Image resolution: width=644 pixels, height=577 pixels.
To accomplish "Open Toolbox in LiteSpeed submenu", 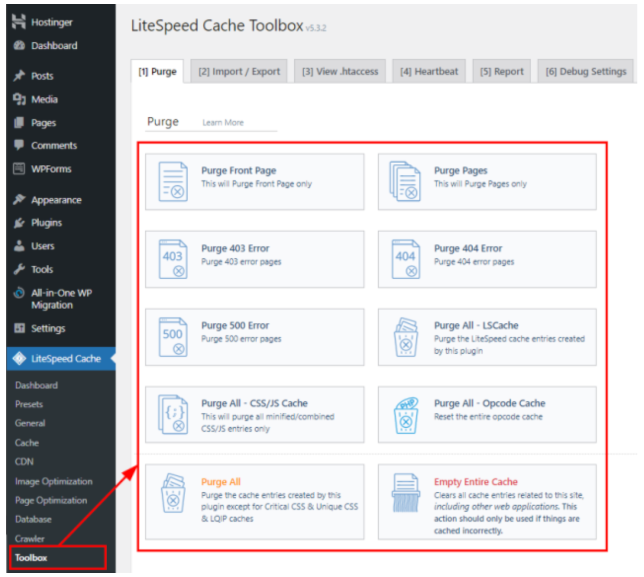I will tap(31, 558).
